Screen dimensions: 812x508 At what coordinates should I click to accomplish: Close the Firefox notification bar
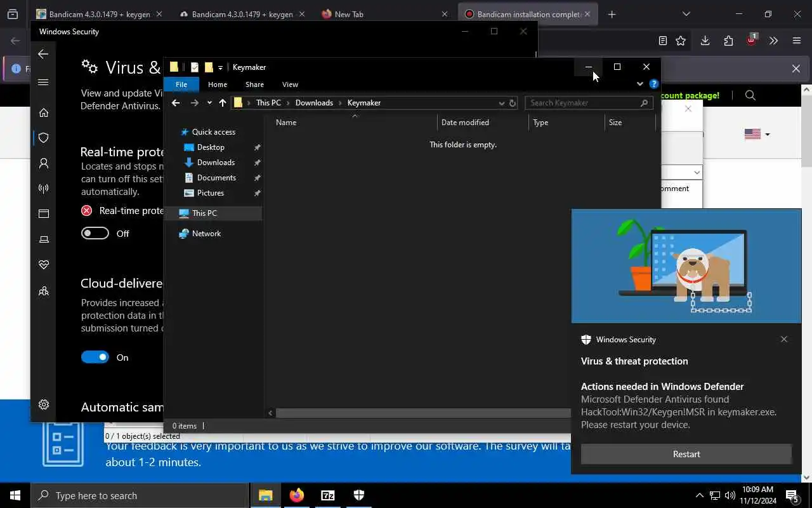[x=796, y=69]
